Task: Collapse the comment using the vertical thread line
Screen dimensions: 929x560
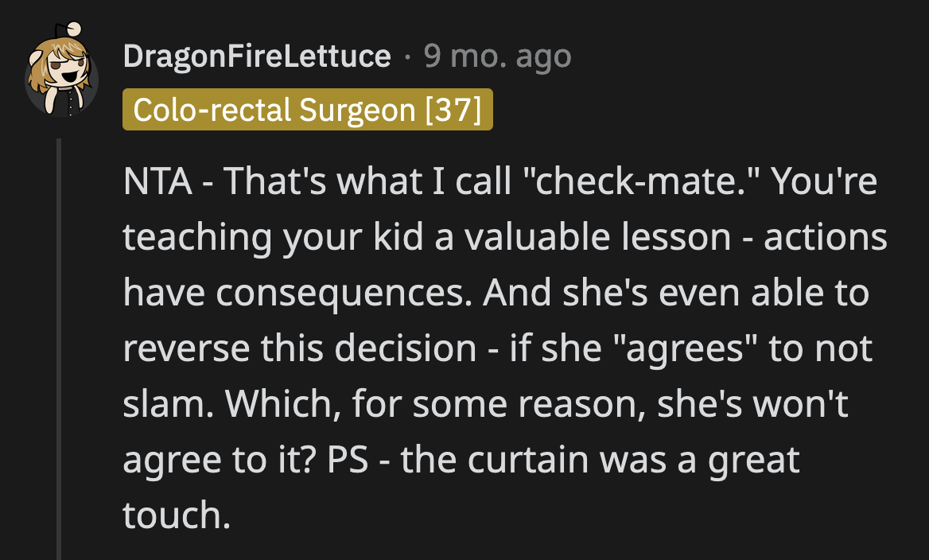Action: coord(59,348)
